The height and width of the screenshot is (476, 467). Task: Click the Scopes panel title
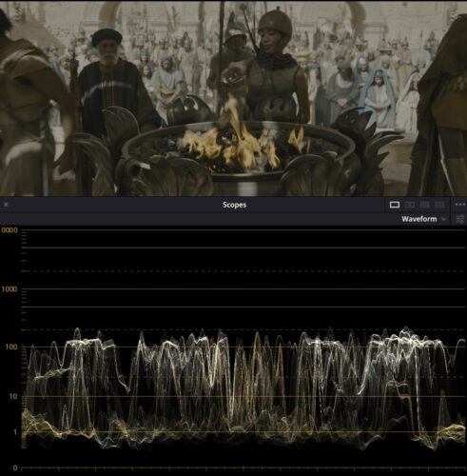click(234, 205)
